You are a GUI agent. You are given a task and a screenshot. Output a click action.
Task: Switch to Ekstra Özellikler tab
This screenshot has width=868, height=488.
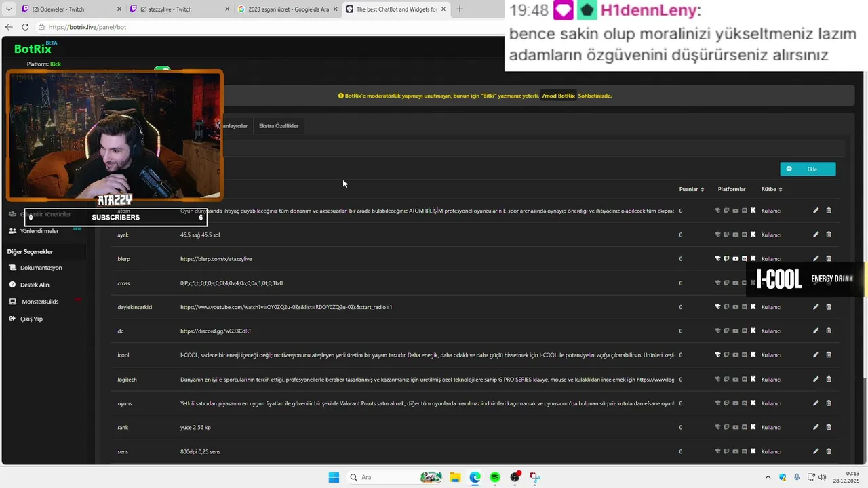(279, 125)
